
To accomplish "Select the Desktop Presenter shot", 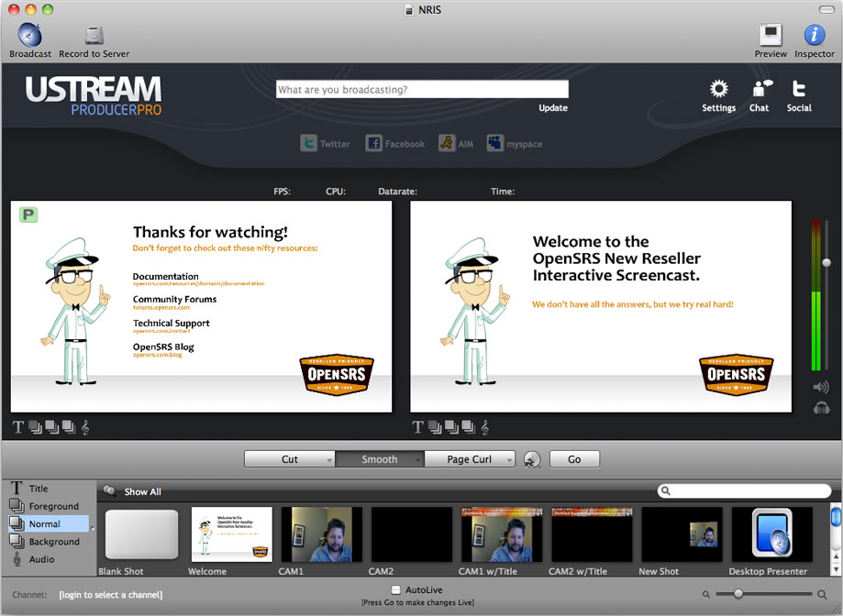I will click(772, 534).
